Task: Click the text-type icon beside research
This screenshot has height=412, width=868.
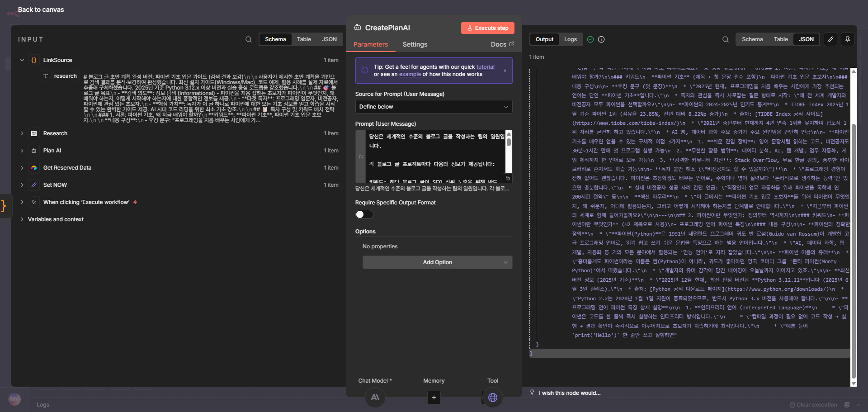Action: (x=46, y=76)
